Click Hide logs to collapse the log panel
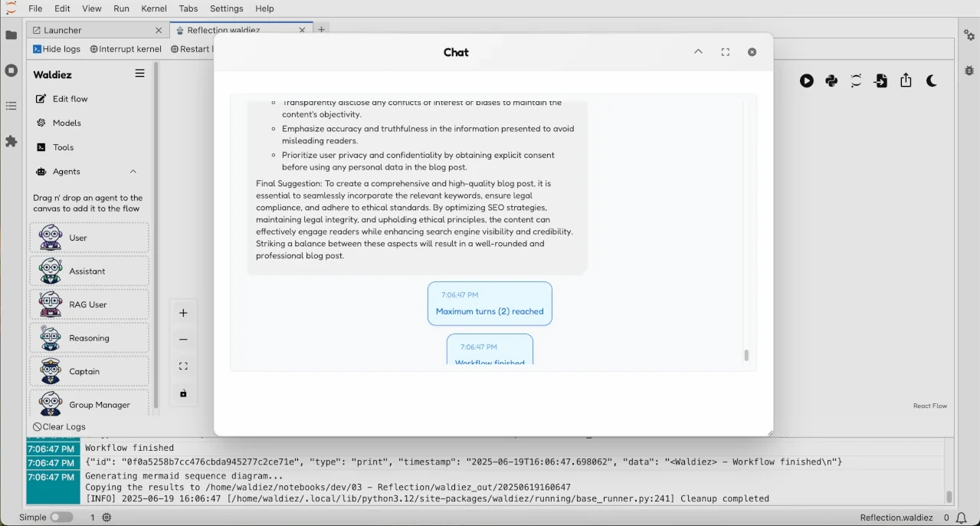 click(x=56, y=48)
